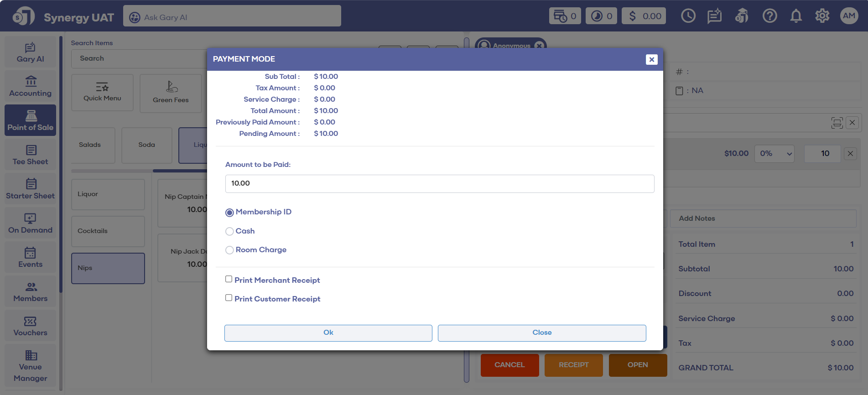
Task: Select the Room Charge radio button
Action: pos(229,250)
